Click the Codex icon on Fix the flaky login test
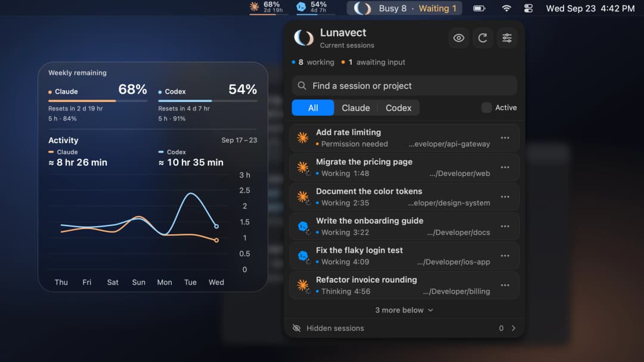644x362 pixels. point(303,256)
